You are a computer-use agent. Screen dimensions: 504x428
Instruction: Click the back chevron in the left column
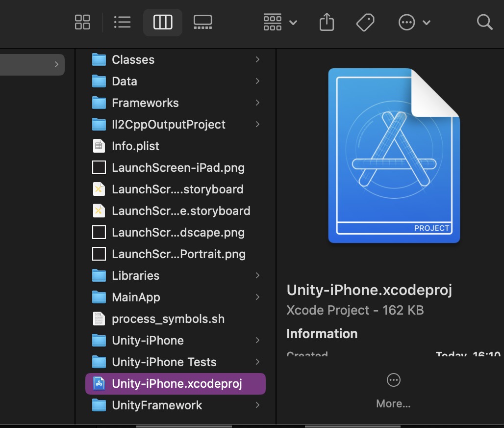56,64
